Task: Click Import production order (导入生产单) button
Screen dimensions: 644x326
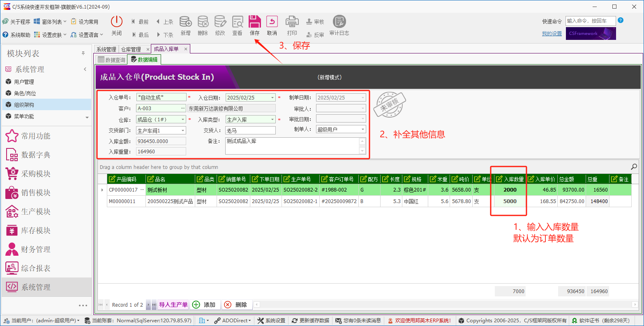Action: pyautogui.click(x=173, y=305)
